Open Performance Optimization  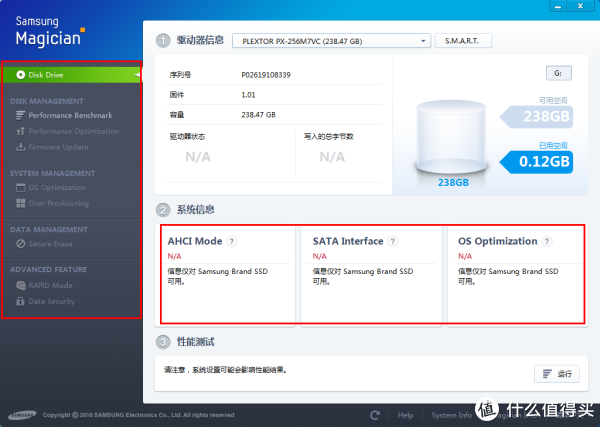pyautogui.click(x=73, y=131)
